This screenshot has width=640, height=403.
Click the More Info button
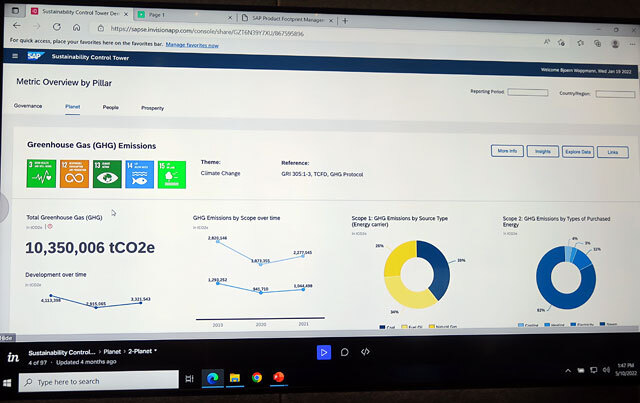507,151
